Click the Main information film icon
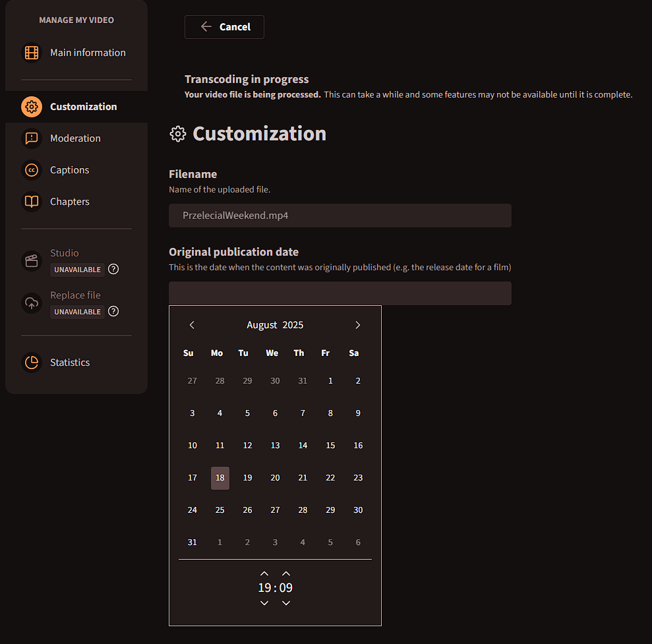This screenshot has height=644, width=652. pyautogui.click(x=32, y=53)
